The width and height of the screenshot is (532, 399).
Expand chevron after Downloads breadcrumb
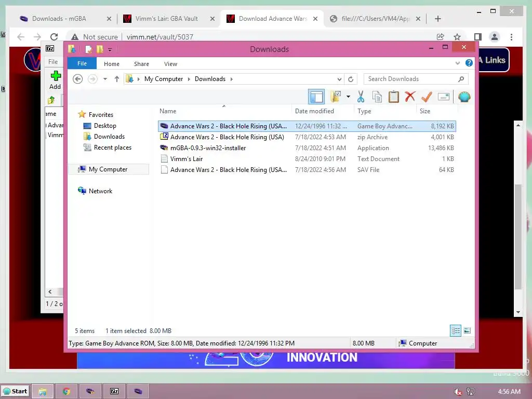(232, 79)
